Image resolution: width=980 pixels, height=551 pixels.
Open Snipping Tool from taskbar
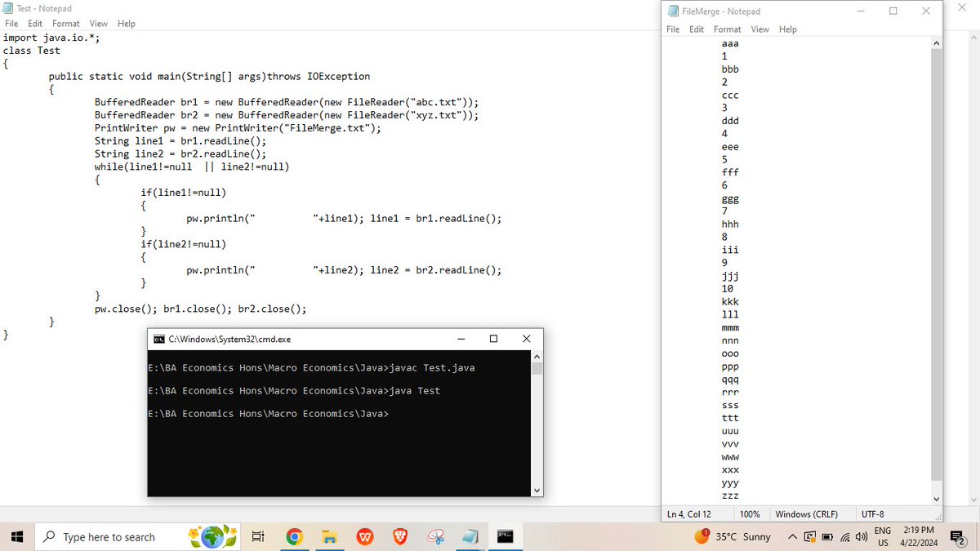tap(435, 536)
